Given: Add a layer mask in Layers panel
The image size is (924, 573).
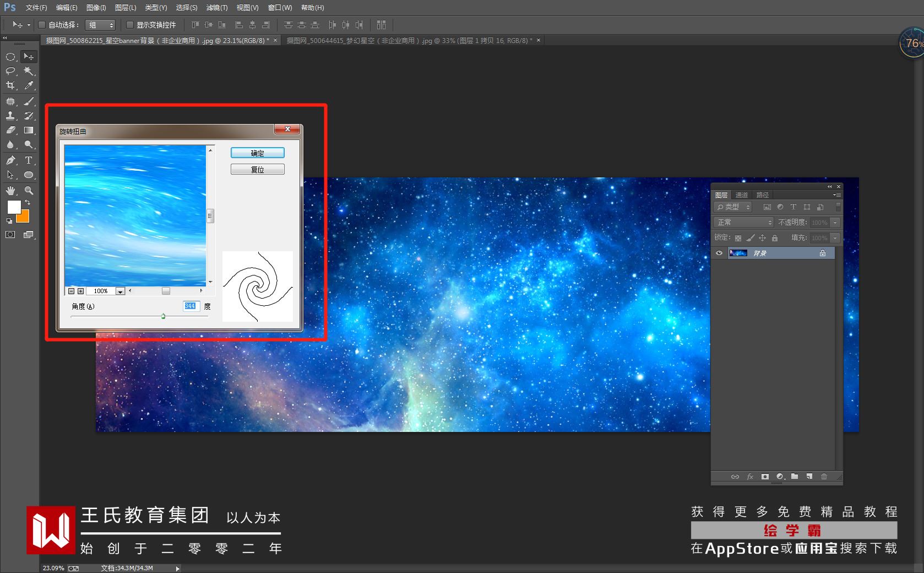Looking at the screenshot, I should (765, 477).
